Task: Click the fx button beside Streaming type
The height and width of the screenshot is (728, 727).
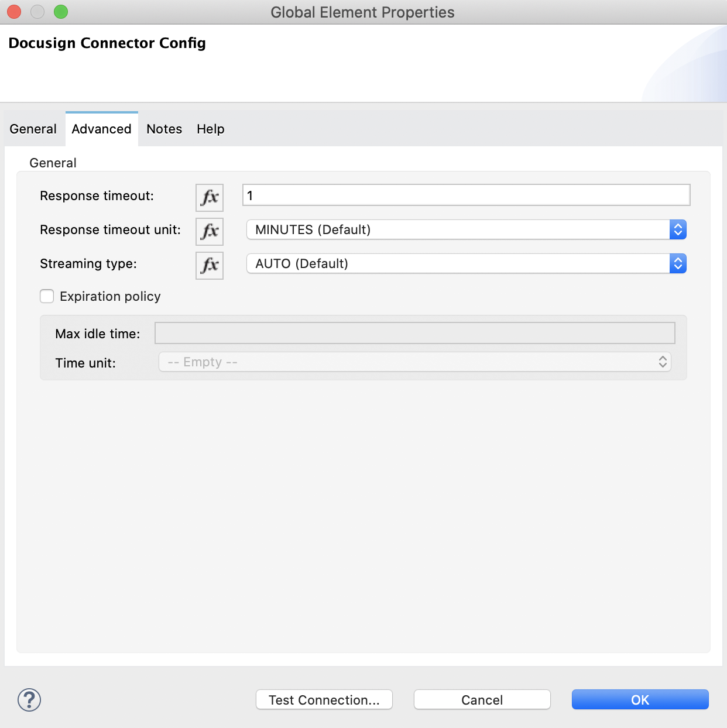Action: [x=210, y=265]
